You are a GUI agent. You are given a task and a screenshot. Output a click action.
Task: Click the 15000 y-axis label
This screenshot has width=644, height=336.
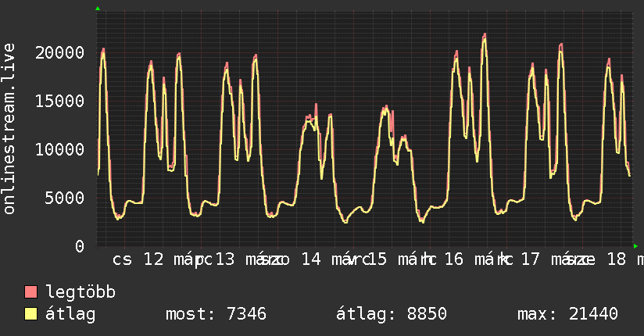(59, 101)
